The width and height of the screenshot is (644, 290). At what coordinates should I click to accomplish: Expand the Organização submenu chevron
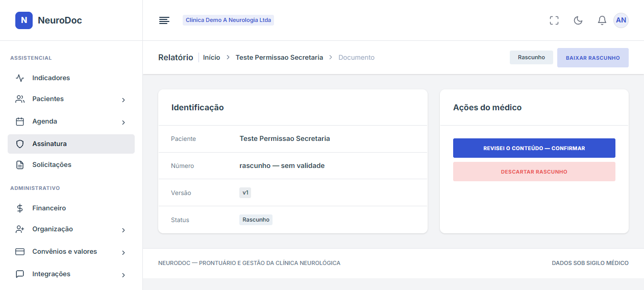tap(123, 230)
